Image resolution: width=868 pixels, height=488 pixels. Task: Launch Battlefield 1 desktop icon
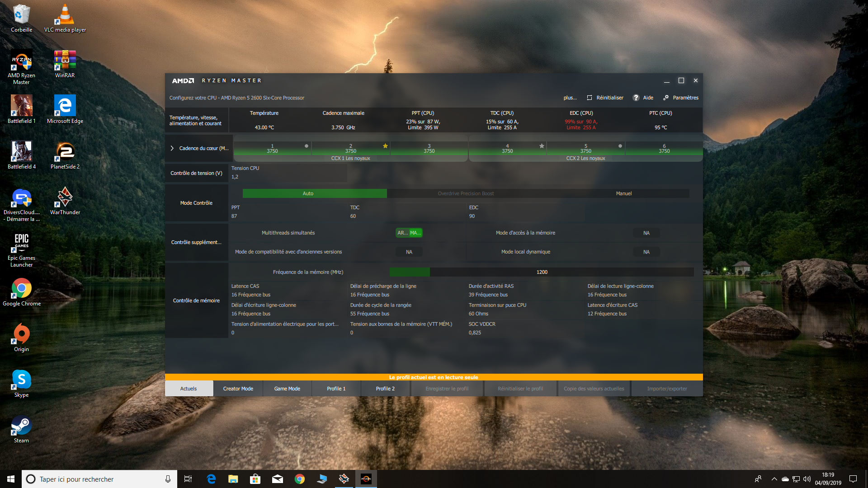[21, 109]
